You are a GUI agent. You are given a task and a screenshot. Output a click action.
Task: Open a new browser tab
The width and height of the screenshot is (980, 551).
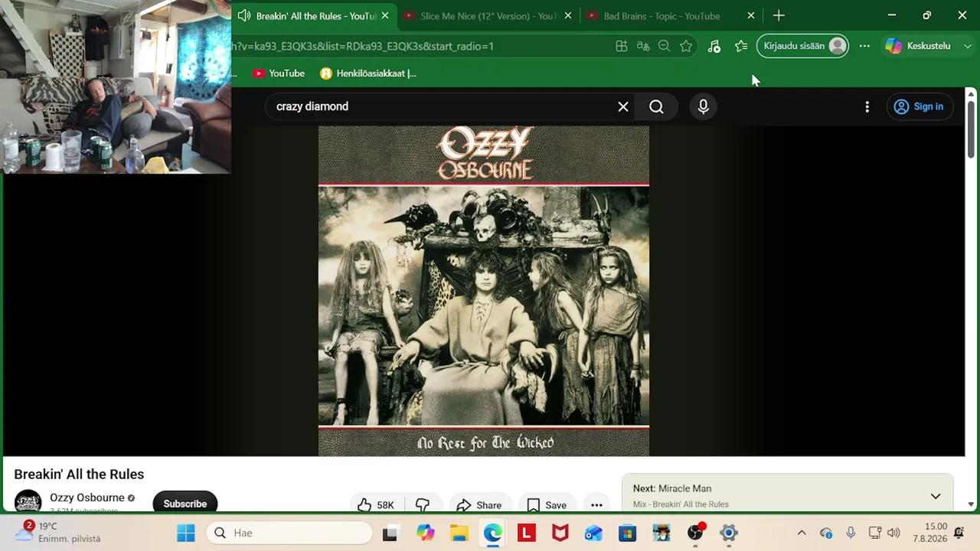point(779,15)
